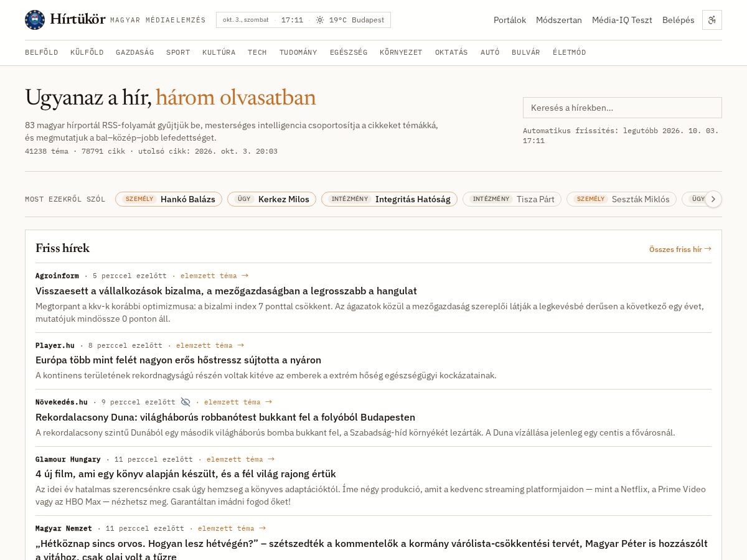
Task: Click the Hírtükör site title
Action: click(x=78, y=20)
